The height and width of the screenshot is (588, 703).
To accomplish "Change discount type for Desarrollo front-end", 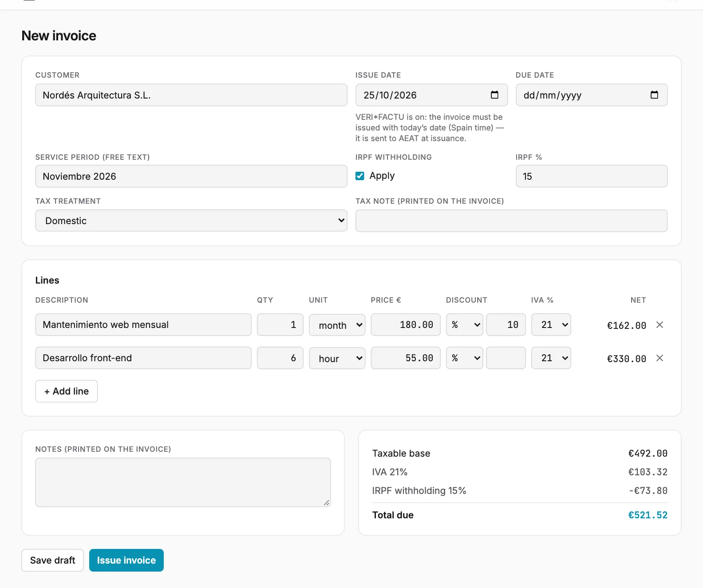I will 464,358.
